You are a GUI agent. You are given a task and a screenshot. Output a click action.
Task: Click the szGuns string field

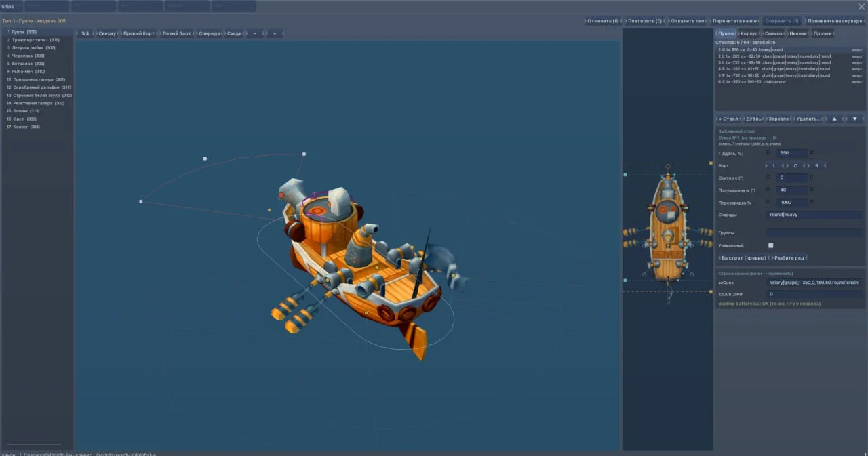click(815, 282)
